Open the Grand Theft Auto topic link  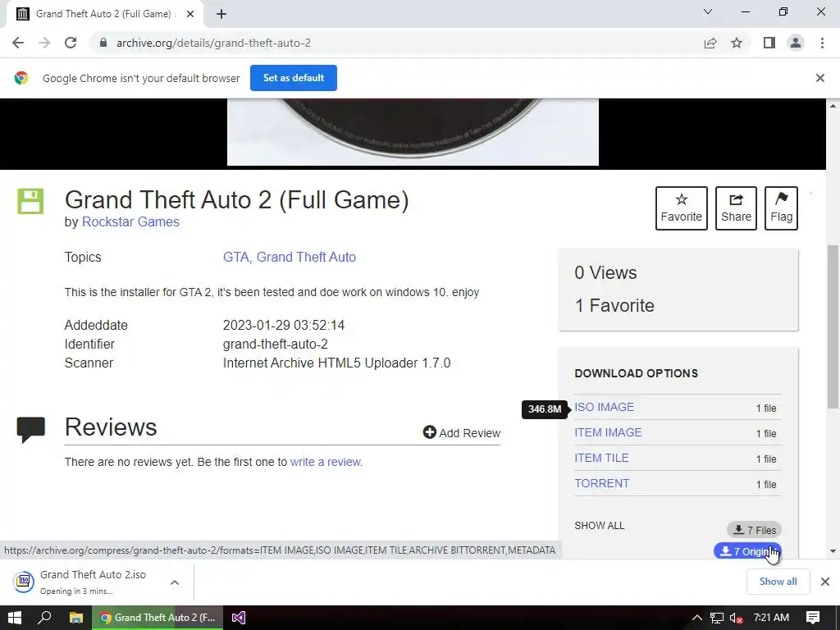point(307,257)
